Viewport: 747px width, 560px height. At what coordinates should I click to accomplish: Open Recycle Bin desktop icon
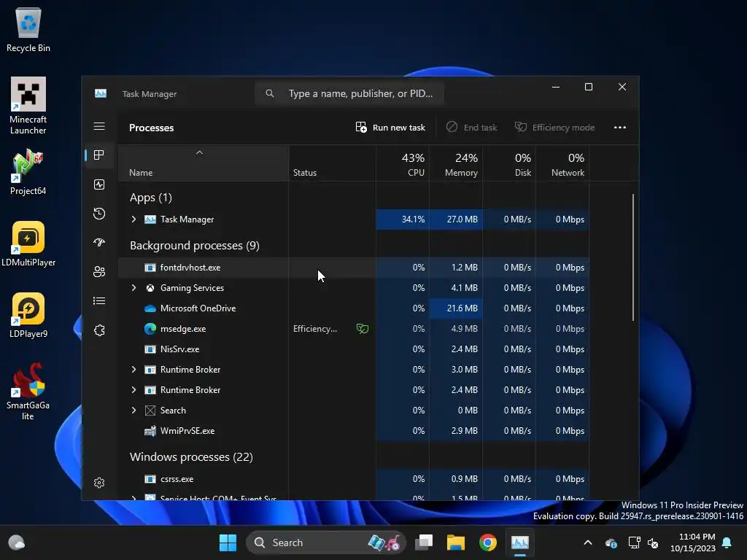click(28, 29)
